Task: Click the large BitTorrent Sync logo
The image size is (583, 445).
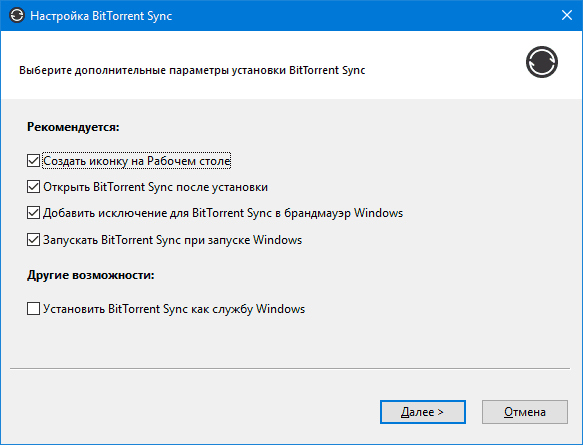Action: click(x=542, y=62)
